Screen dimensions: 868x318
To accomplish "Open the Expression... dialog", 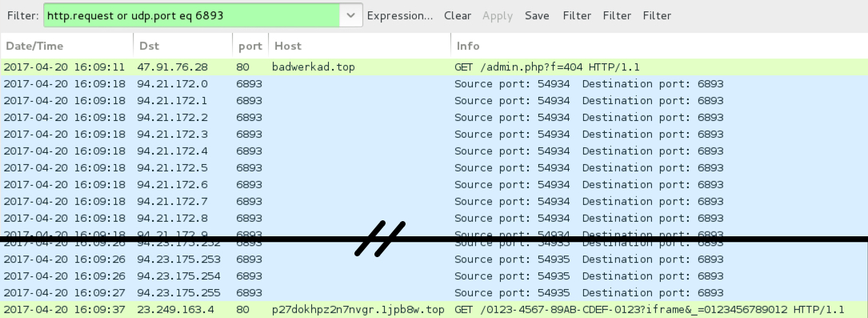I will pos(400,15).
